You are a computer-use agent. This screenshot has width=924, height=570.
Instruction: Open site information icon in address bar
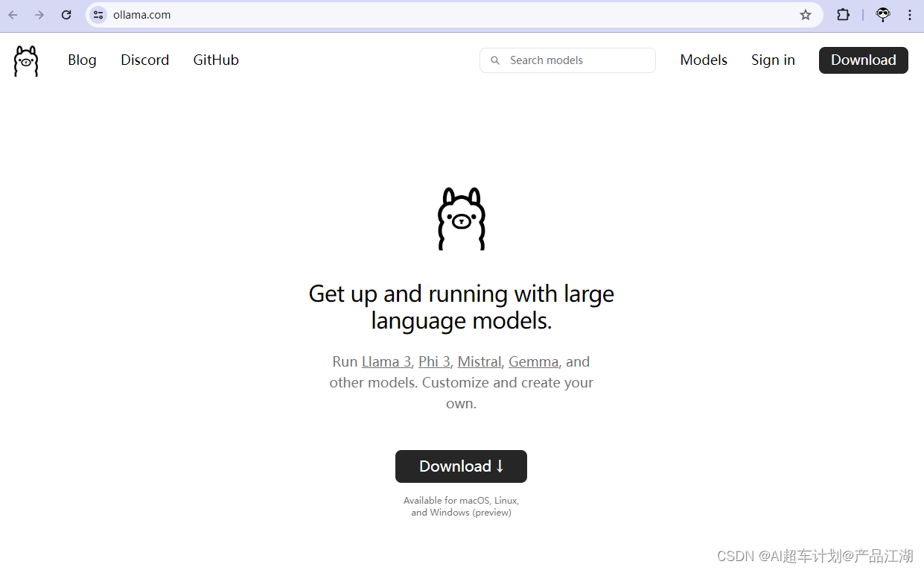(x=98, y=15)
